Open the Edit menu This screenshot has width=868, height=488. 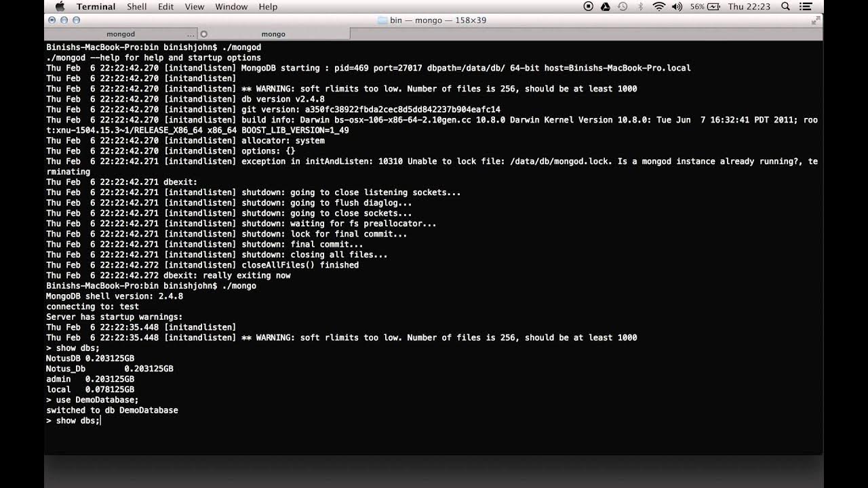[x=165, y=7]
